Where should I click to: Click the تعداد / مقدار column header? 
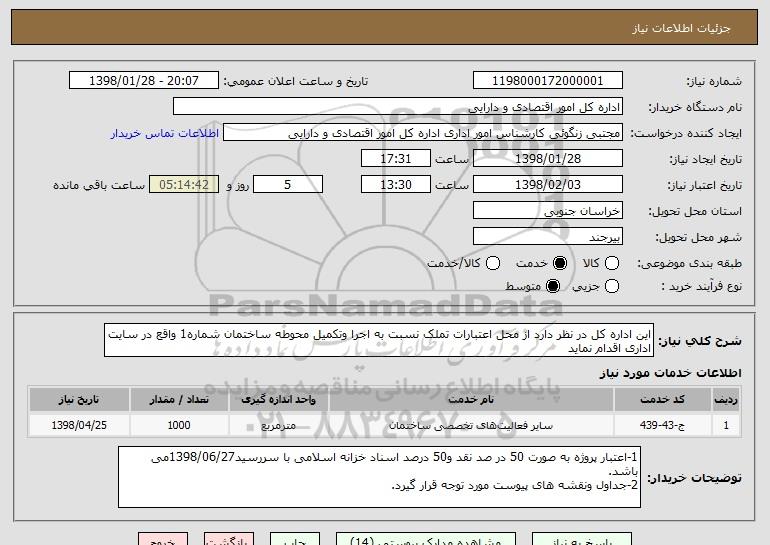179,400
